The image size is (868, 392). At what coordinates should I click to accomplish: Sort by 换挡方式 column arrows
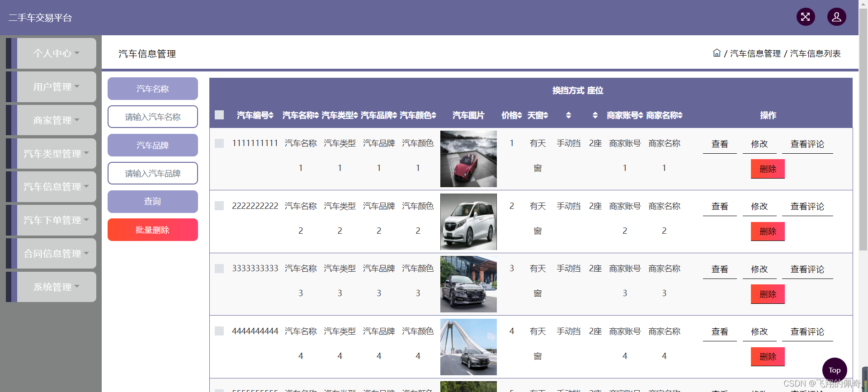pos(568,115)
